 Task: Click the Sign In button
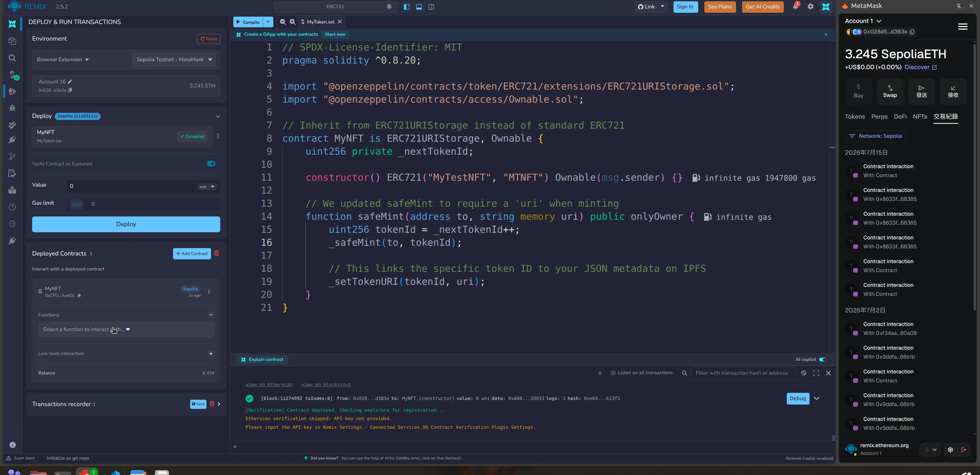pos(685,6)
